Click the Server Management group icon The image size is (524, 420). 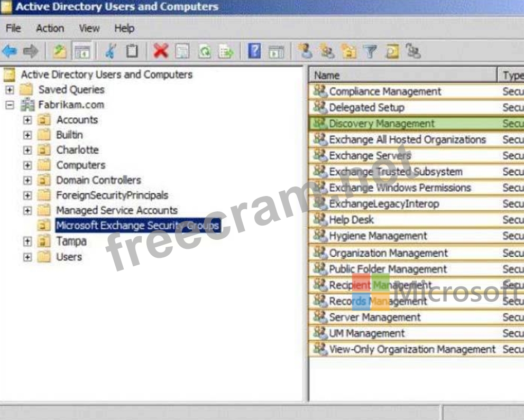click(x=320, y=317)
